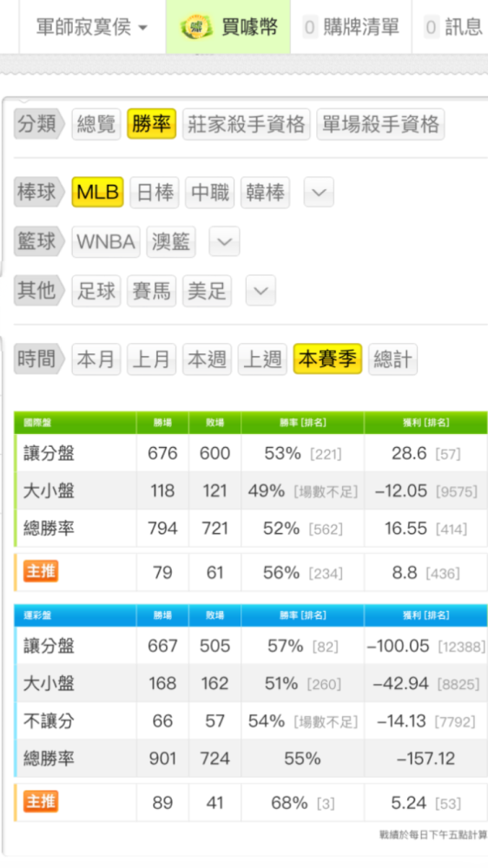Select the 單場殺手資格 filter
Image resolution: width=488 pixels, height=868 pixels.
pyautogui.click(x=380, y=124)
